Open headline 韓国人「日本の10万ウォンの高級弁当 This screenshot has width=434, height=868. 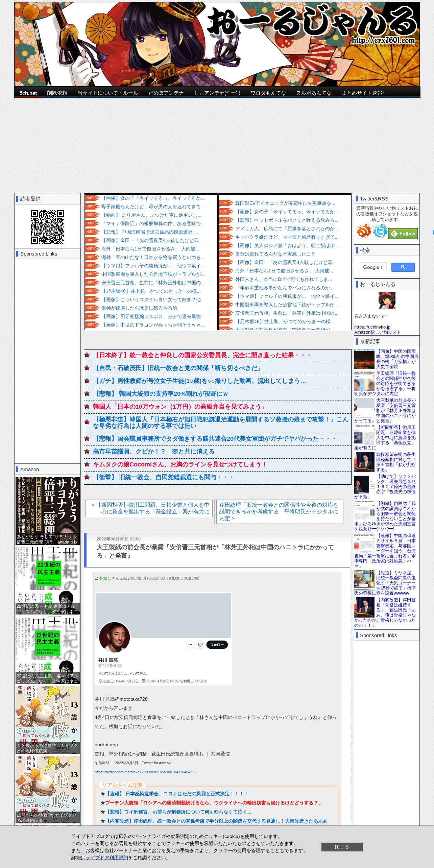tap(180, 406)
